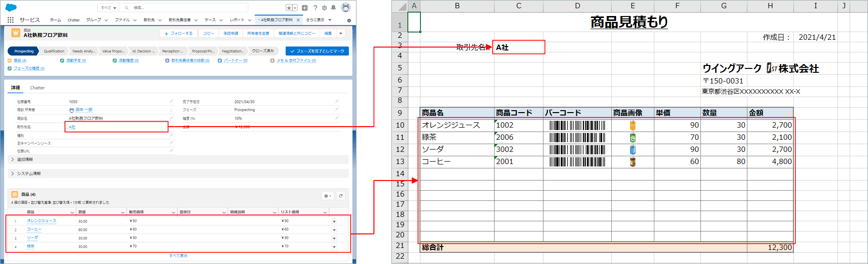Open the レポート tab
Viewport: 868px width, 264px height.
[x=237, y=20]
